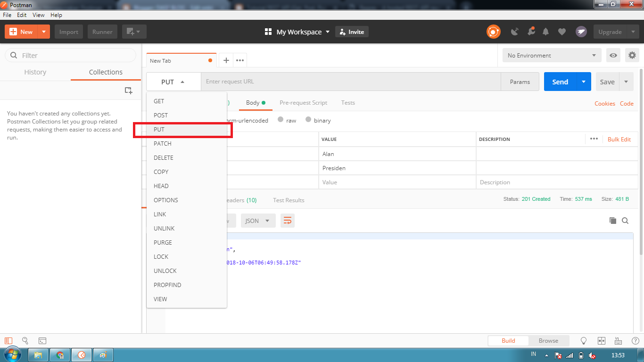Open Bulk Edit for parameters

(x=619, y=139)
